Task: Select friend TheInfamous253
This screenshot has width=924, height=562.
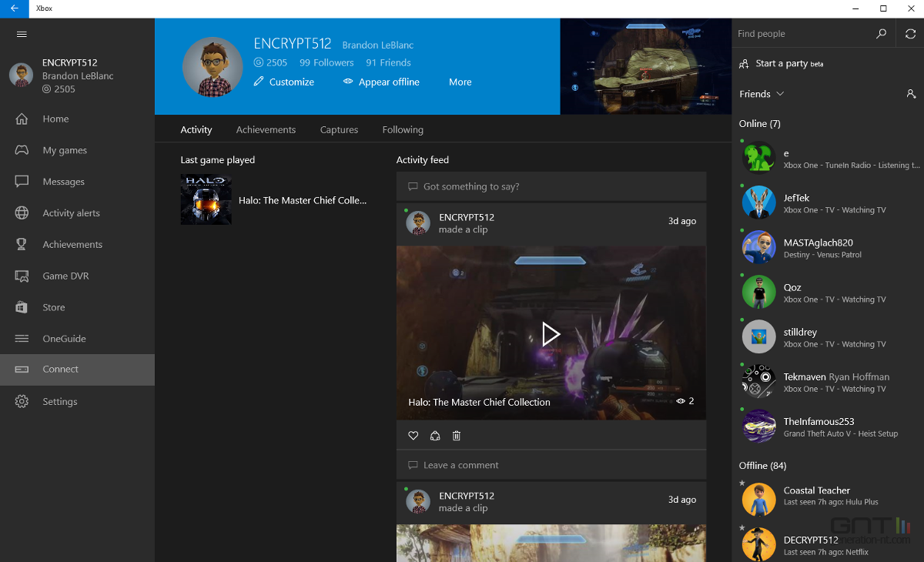Action: 828,427
